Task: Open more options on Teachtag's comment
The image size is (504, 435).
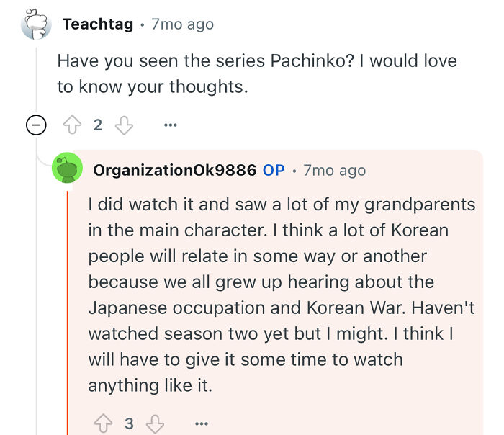Action: click(x=171, y=125)
